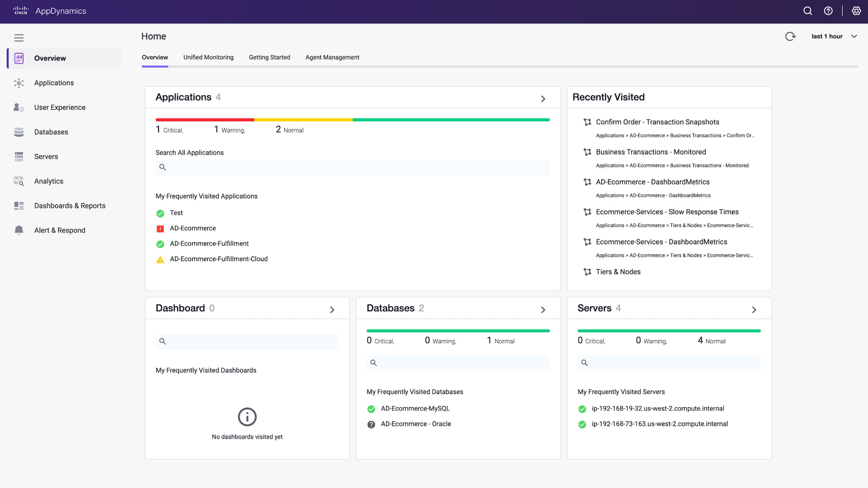The width and height of the screenshot is (868, 488).
Task: Expand the Databases card chevron
Action: (543, 310)
